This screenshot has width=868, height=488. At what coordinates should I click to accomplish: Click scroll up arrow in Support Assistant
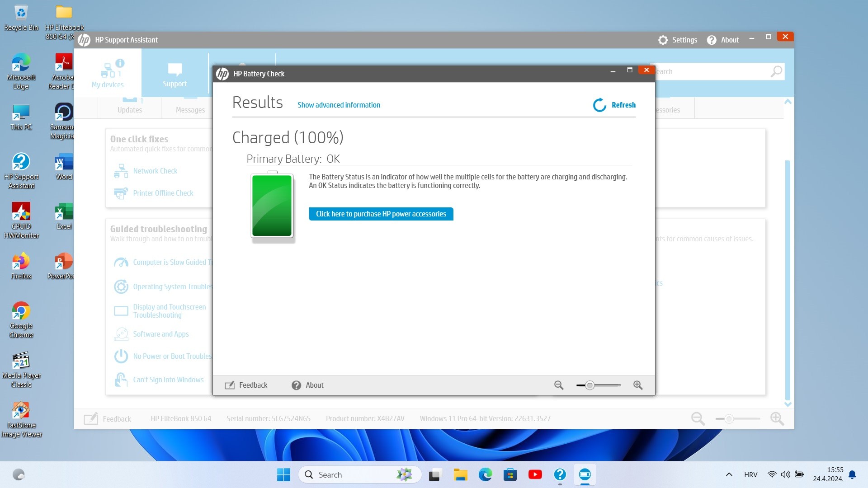coord(788,102)
